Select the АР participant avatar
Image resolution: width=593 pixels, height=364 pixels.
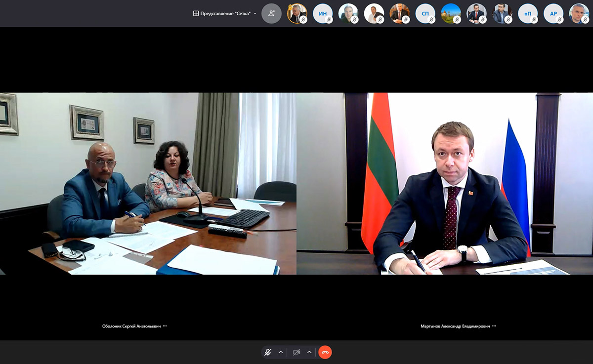click(553, 13)
